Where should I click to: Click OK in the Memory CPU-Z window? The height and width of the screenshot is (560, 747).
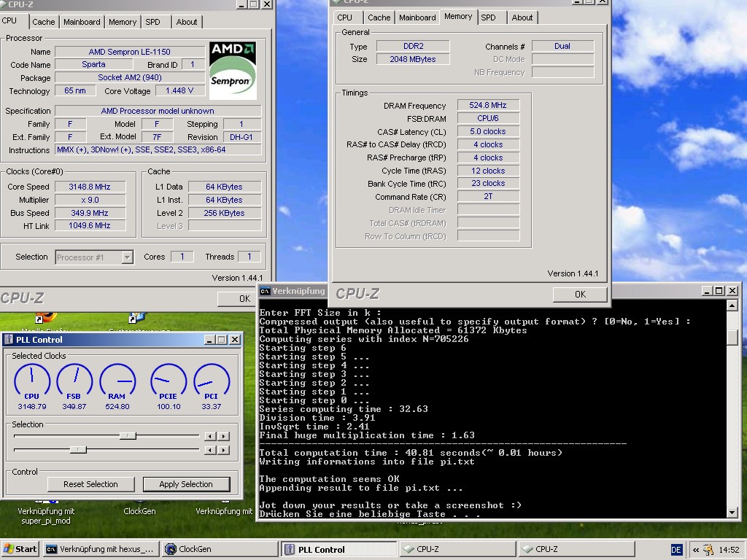(580, 295)
